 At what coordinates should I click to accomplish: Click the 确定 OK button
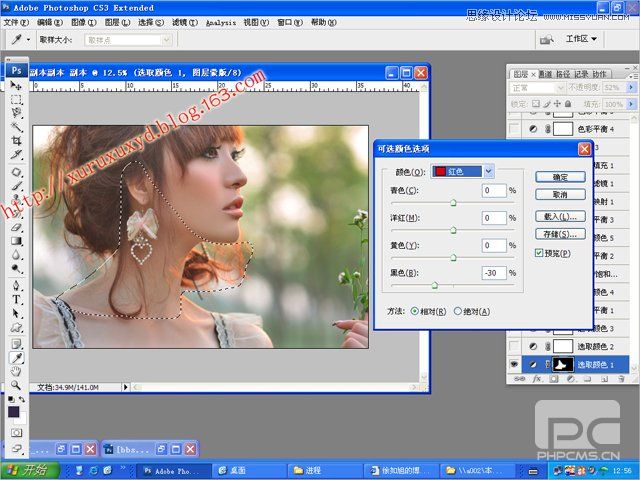coord(560,177)
